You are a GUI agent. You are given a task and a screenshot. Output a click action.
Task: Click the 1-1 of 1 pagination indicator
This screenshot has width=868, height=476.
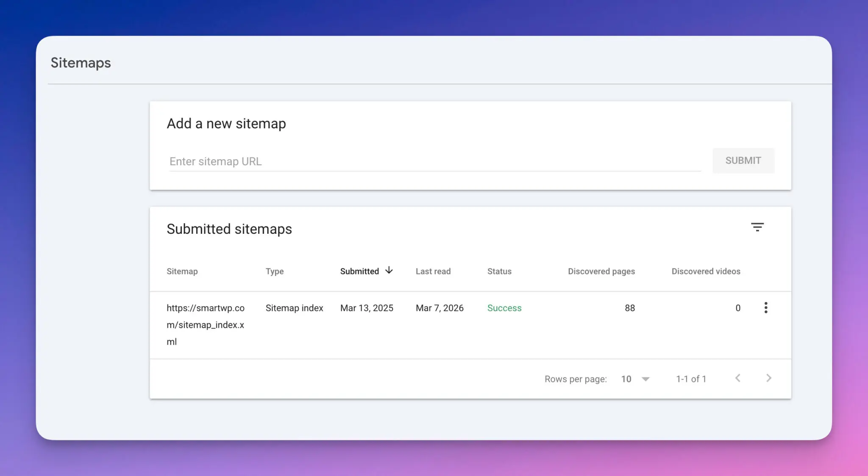[690, 379]
